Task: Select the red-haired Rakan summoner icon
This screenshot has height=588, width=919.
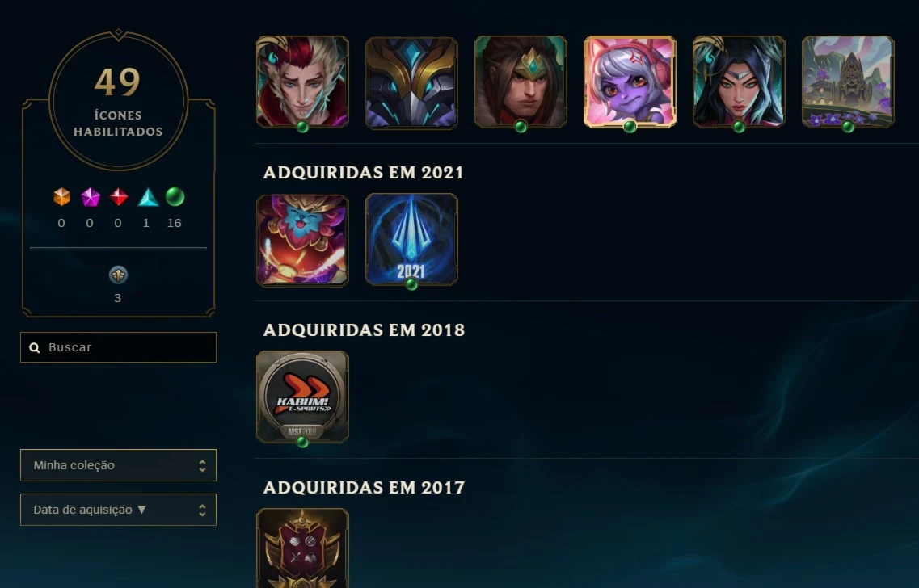Action: coord(302,82)
